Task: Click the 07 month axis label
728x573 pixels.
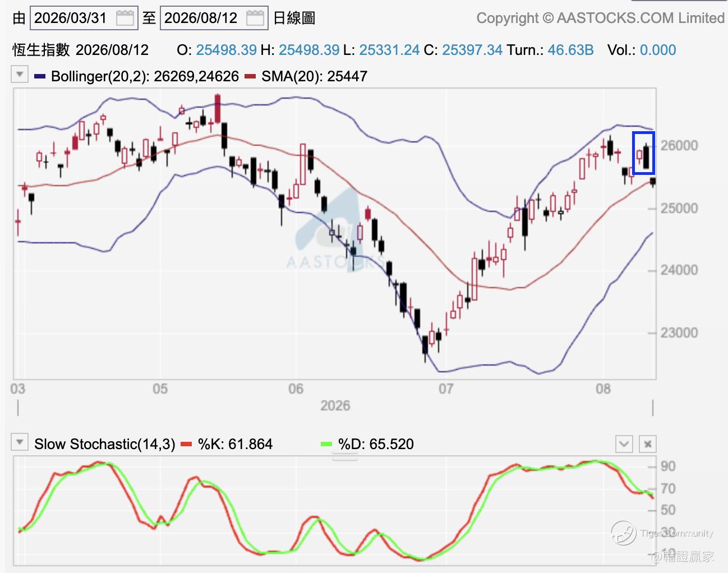Action: click(446, 389)
